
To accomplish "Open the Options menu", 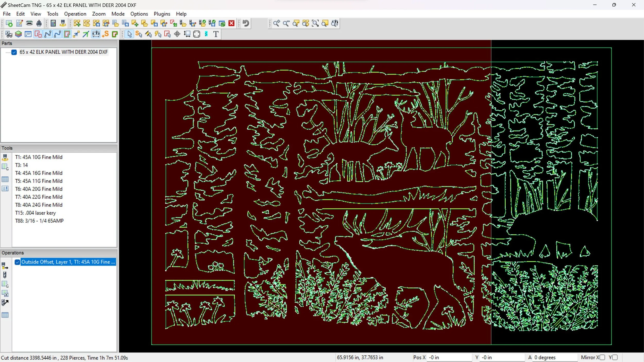I will pos(139,14).
